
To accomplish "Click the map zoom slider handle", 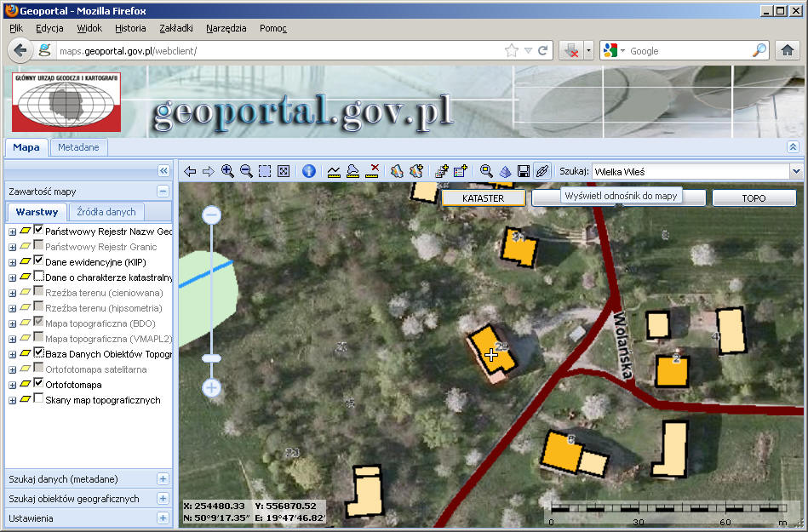I will [211, 358].
